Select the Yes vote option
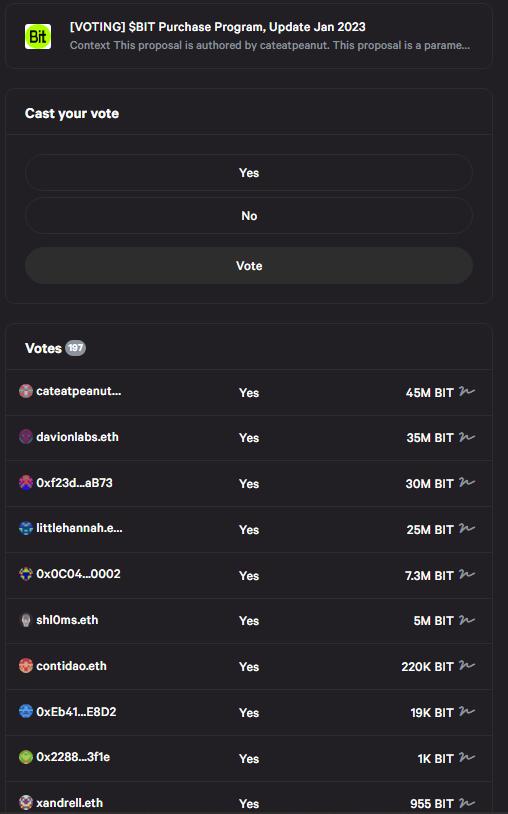The image size is (508, 814). [249, 172]
